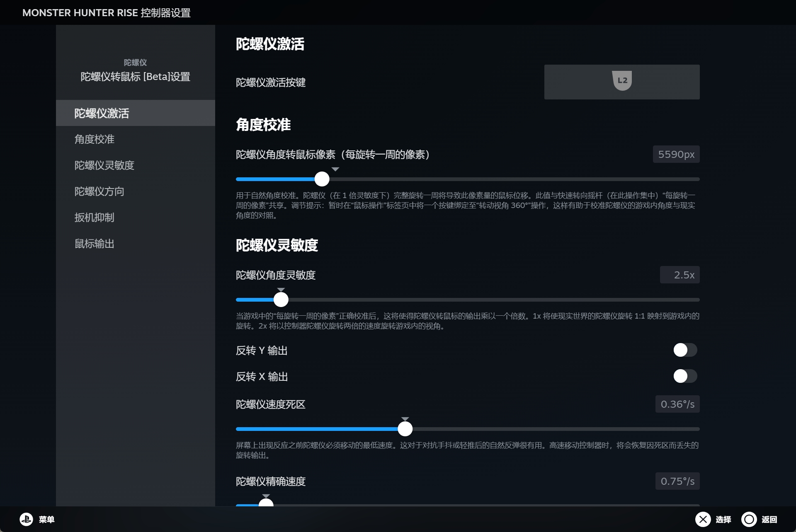Click the MONSTER HUNTER RISE 控制器设置 title
796x532 pixels.
click(107, 13)
